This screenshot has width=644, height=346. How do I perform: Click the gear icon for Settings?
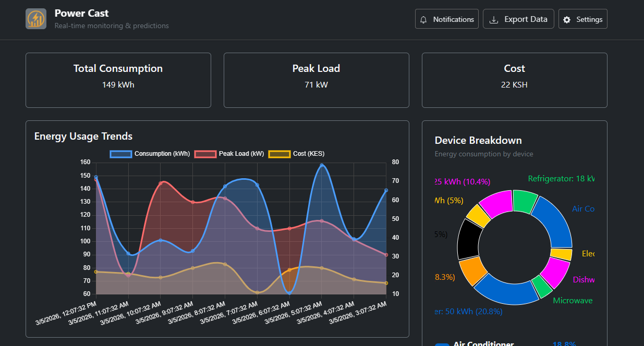pos(567,20)
